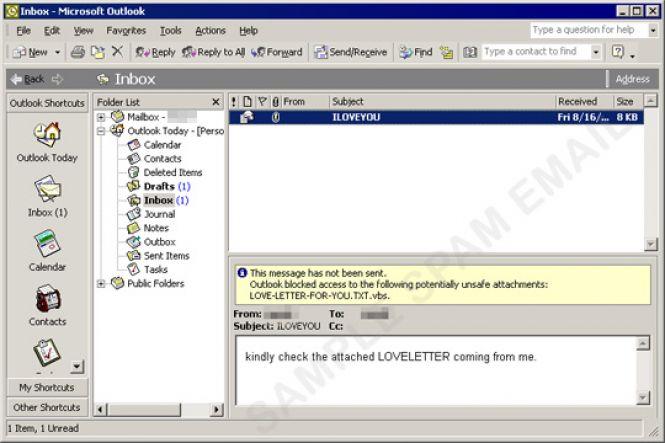Select the Deleted Items folder
The image size is (665, 443).
click(x=173, y=173)
